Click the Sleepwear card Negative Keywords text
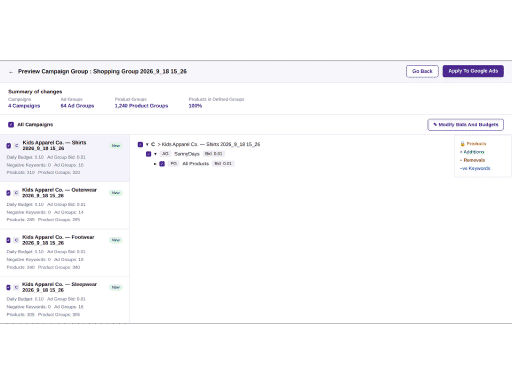Image resolution: width=512 pixels, height=384 pixels. click(x=29, y=307)
